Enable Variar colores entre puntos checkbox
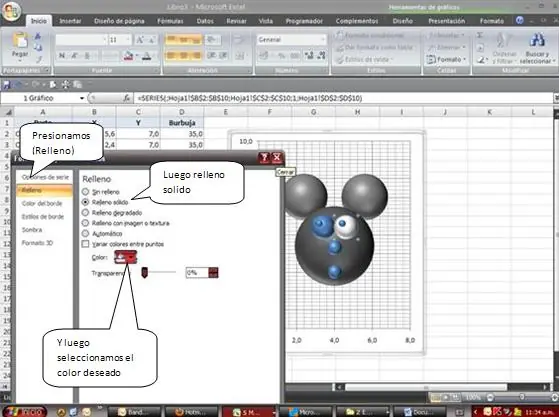This screenshot has width=559, height=417. point(85,244)
